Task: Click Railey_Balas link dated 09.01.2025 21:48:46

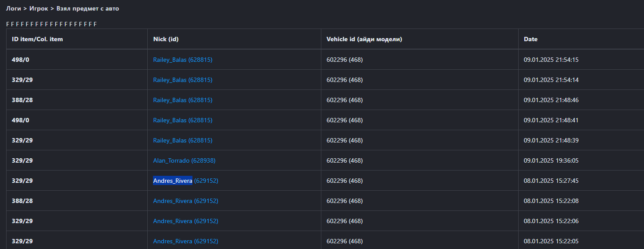Action: click(182, 100)
